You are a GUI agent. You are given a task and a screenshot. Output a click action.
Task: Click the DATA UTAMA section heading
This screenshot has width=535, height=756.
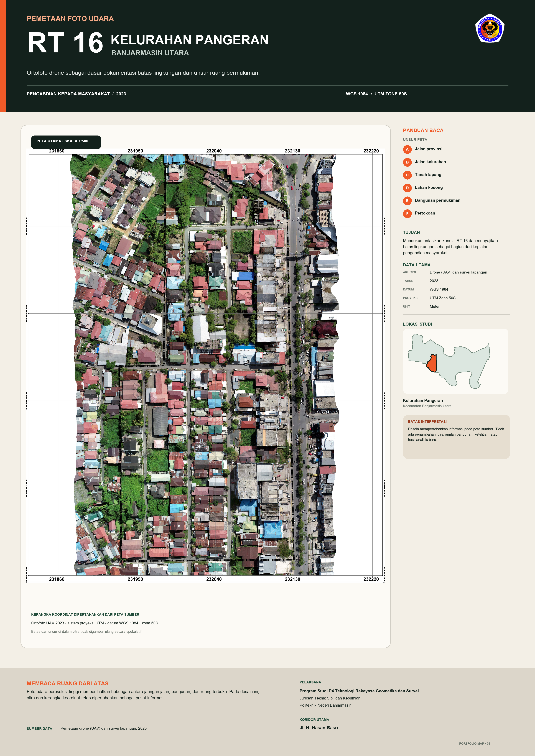(417, 265)
